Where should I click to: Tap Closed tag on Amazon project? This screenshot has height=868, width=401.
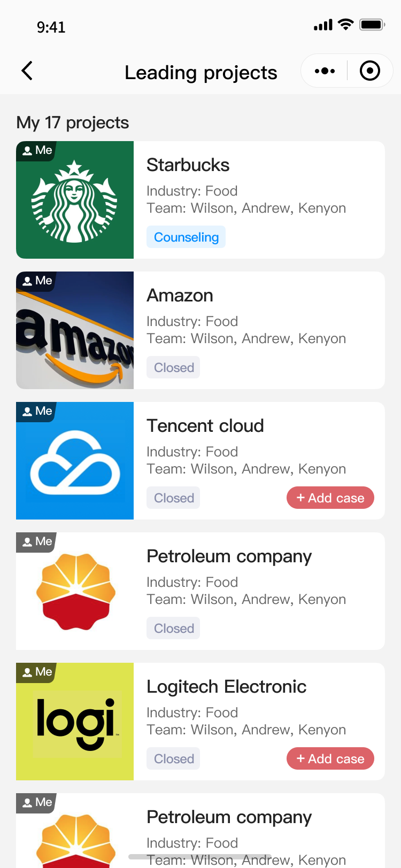pyautogui.click(x=173, y=367)
